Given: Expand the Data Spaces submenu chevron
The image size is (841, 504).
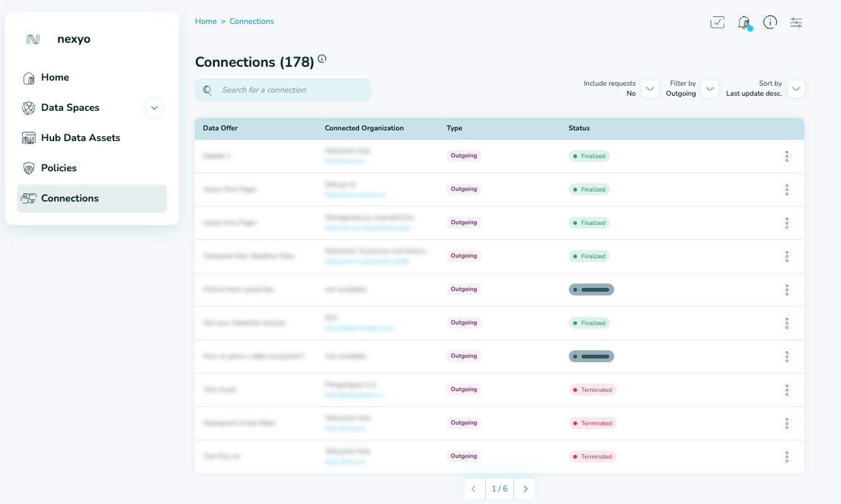Looking at the screenshot, I should (154, 108).
